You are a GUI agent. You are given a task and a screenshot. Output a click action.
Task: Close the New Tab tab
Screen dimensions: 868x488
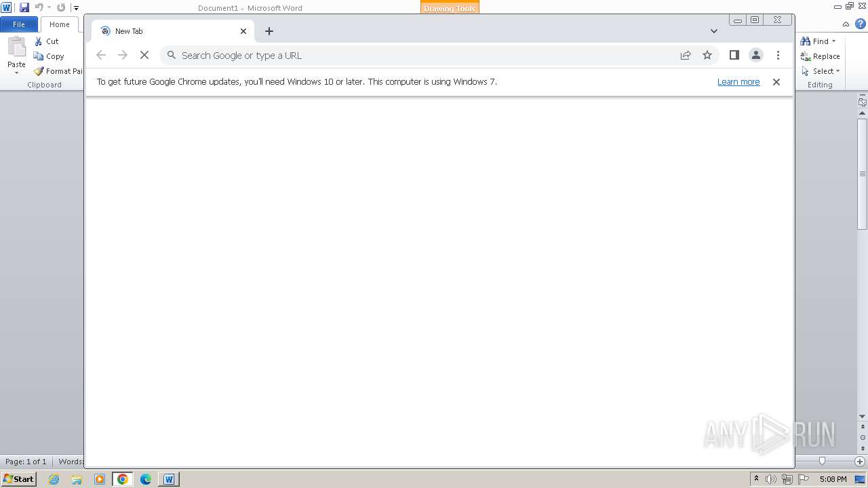coord(243,31)
